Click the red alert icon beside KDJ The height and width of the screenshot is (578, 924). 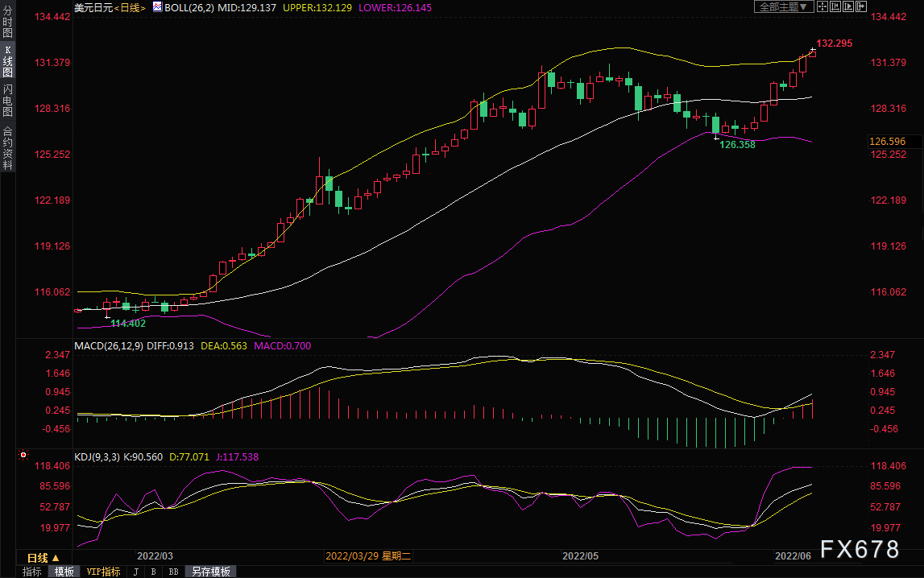[x=23, y=455]
